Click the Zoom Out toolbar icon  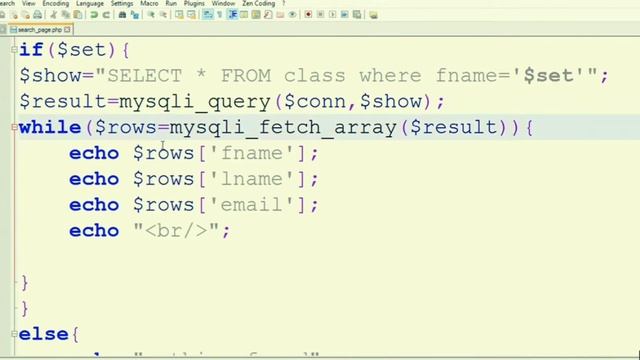click(x=163, y=15)
